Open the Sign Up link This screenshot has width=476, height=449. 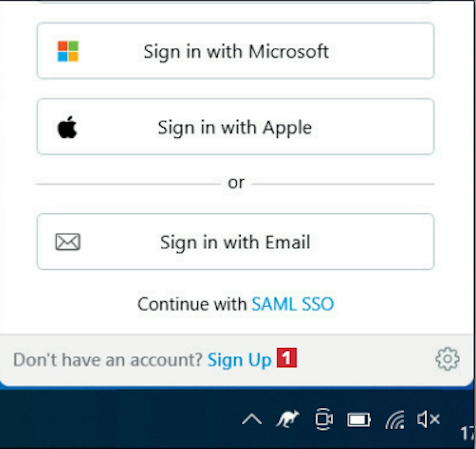(240, 360)
